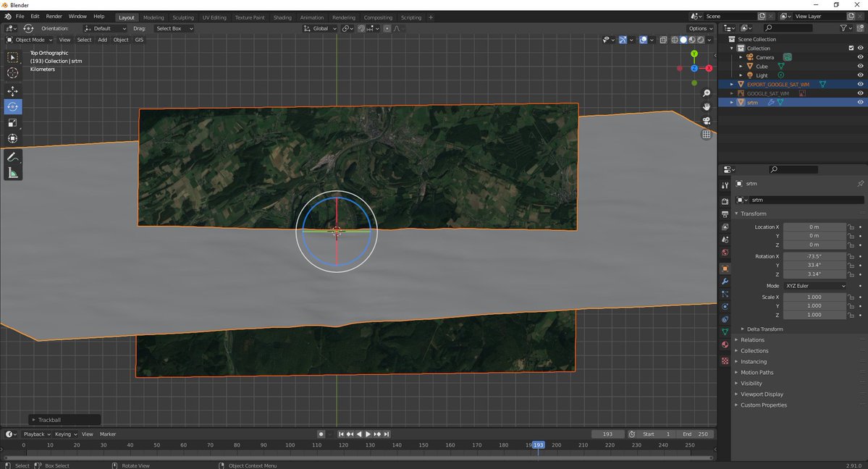The height and width of the screenshot is (469, 868).
Task: Click the Options button in header
Action: point(700,28)
